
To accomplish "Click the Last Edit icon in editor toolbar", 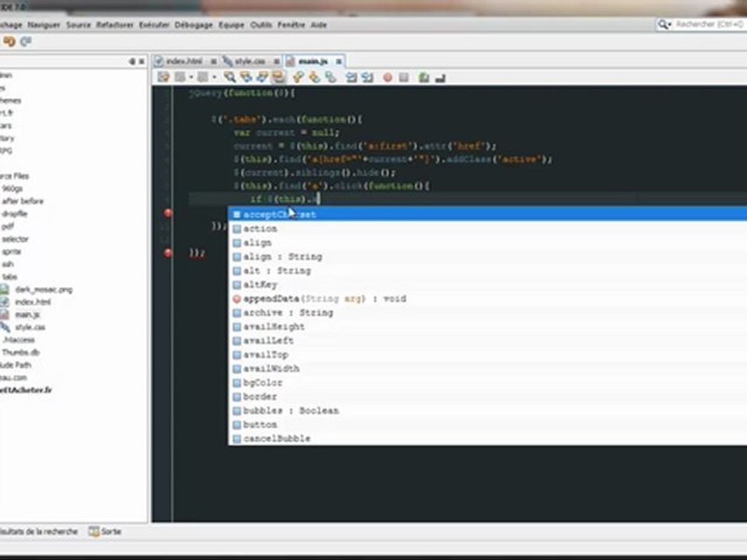I will [x=163, y=77].
